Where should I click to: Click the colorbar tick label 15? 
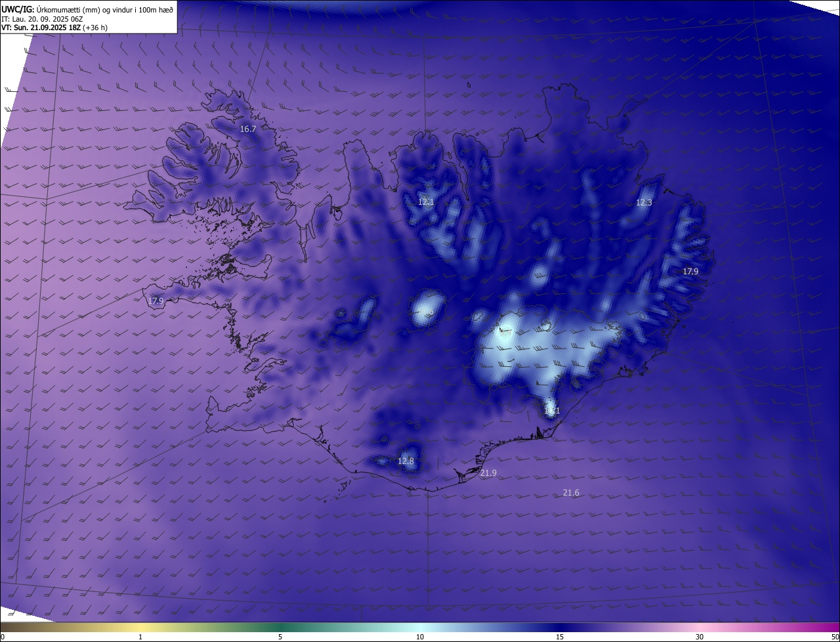click(x=560, y=637)
